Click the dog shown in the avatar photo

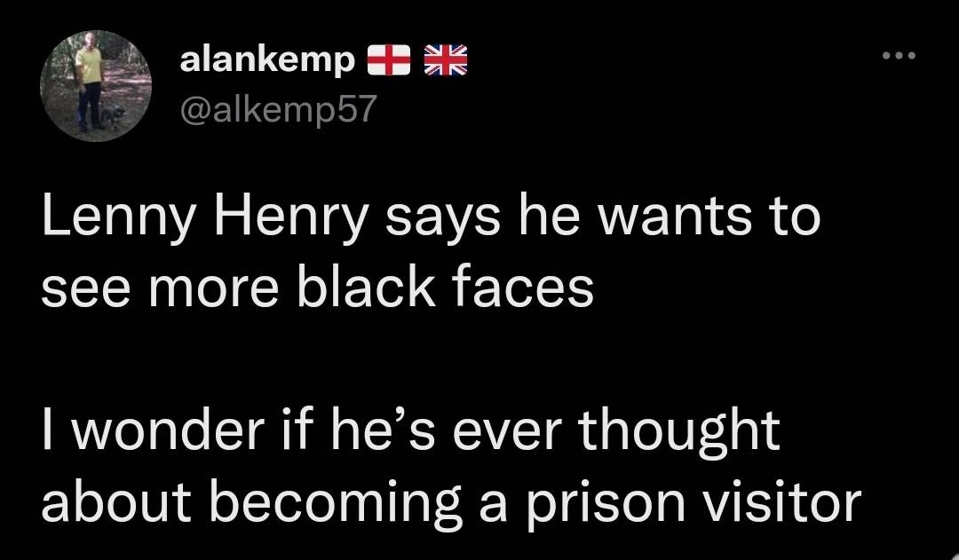point(112,115)
